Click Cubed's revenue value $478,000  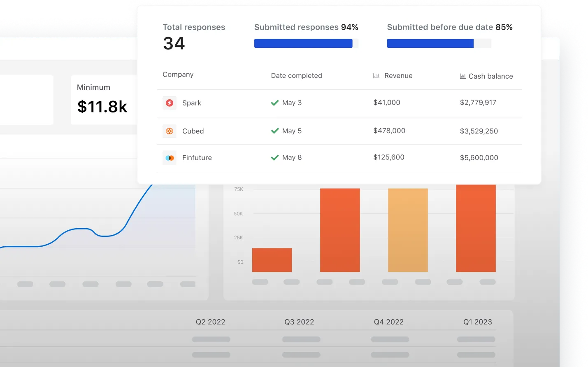[389, 131]
